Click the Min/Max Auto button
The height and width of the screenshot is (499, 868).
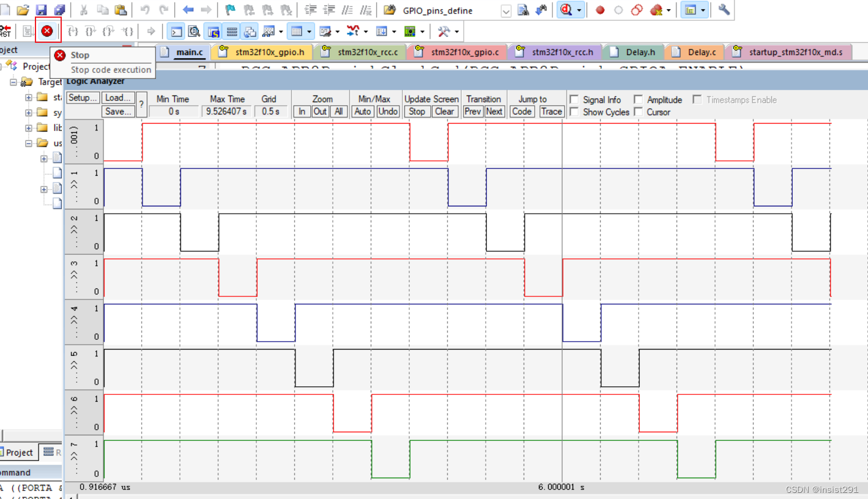(x=363, y=111)
